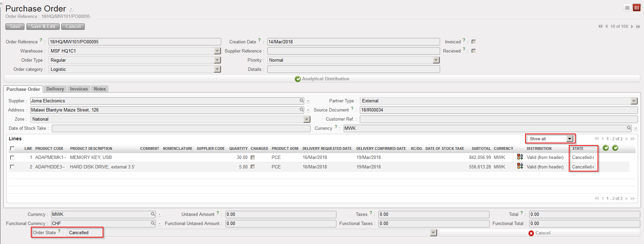
Task: Toggle the Received checkbox
Action: pyautogui.click(x=474, y=51)
